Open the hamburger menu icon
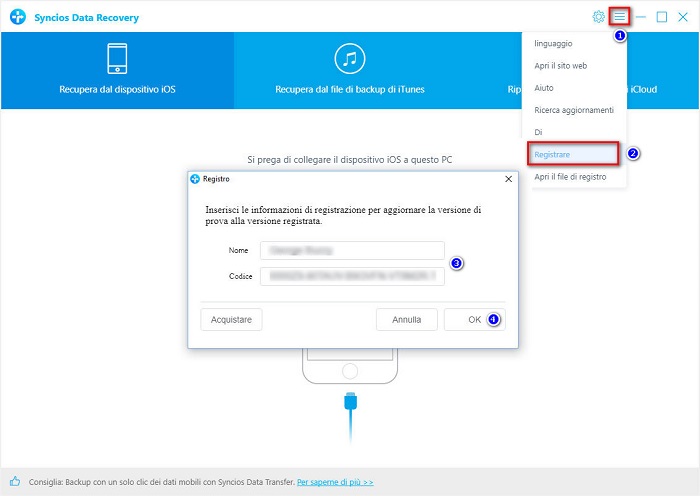The image size is (700, 496). click(x=619, y=17)
